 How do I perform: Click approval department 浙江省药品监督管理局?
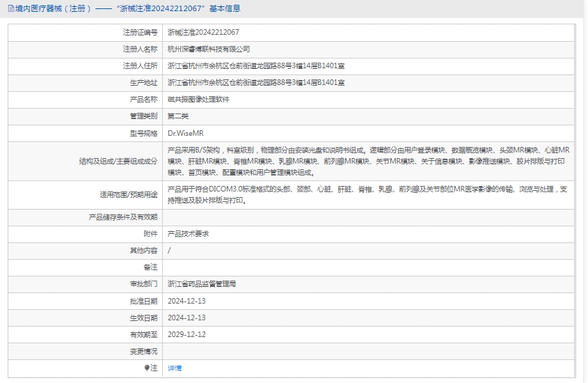[202, 284]
